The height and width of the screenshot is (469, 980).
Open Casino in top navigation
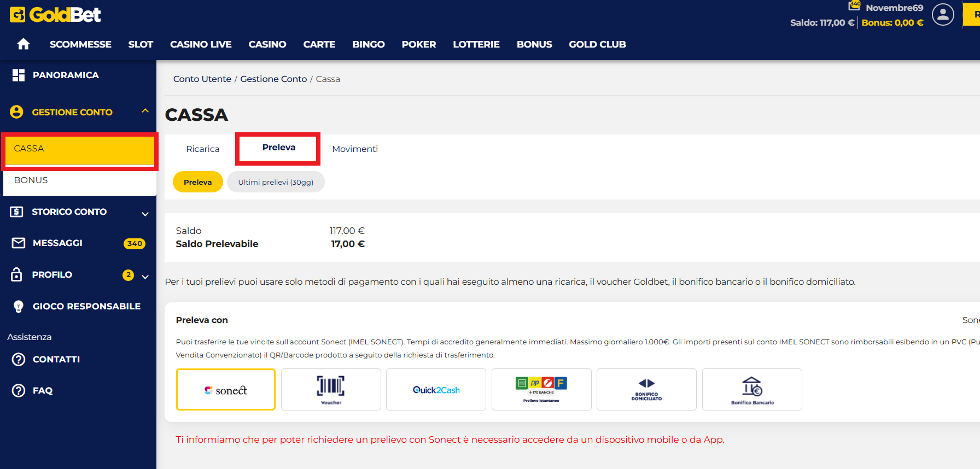(x=267, y=44)
